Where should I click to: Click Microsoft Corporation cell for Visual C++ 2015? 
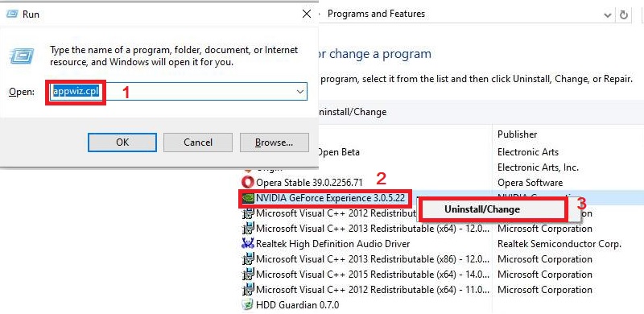tap(545, 275)
